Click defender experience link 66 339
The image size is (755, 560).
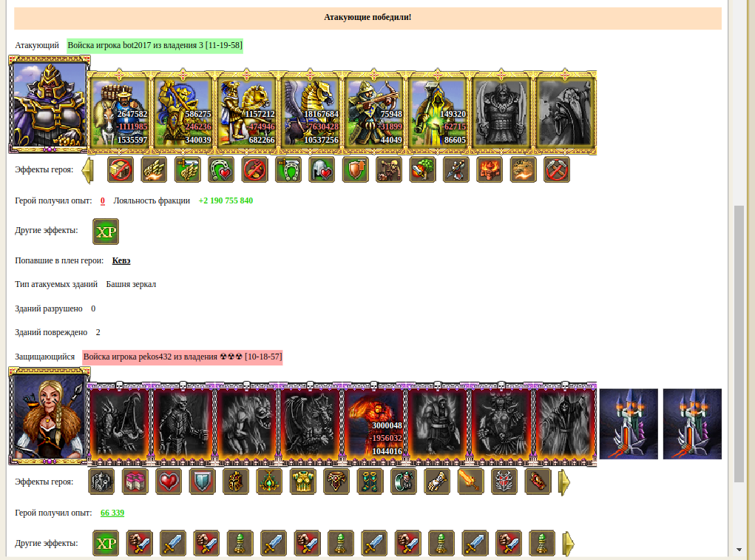(112, 513)
